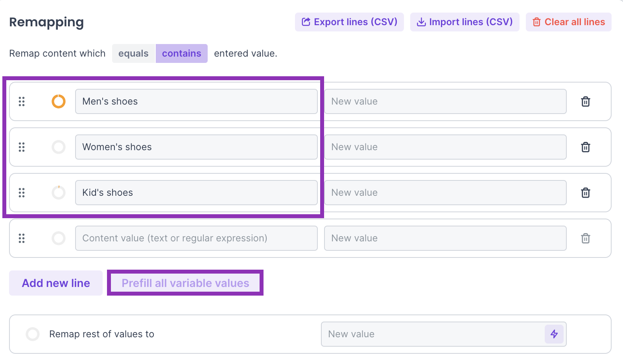
Task: Click the orange circle indicator beside Men's shoes
Action: pyautogui.click(x=59, y=101)
